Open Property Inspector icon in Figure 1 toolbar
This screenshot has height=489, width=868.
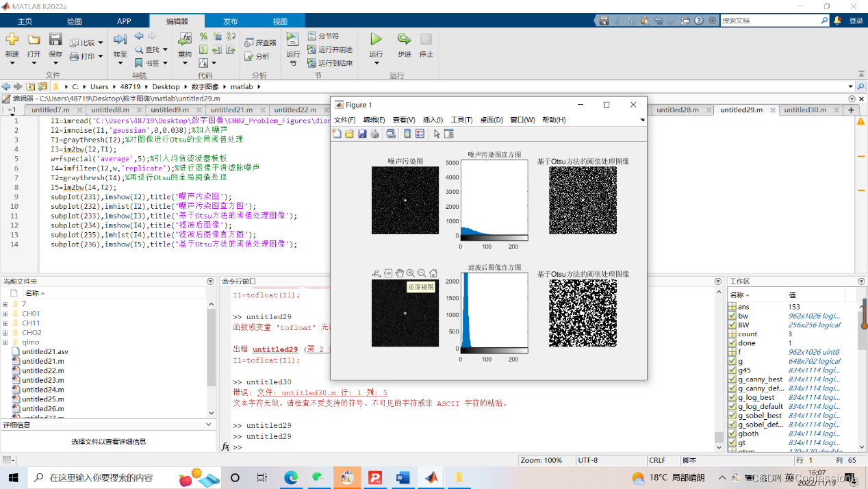pyautogui.click(x=449, y=134)
